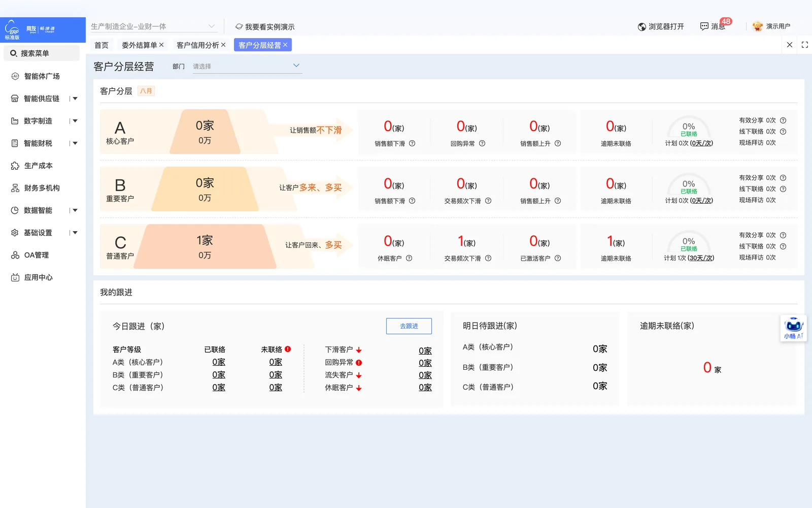This screenshot has width=812, height=508.
Task: Open 财务多机构 in the sidebar
Action: (x=42, y=188)
